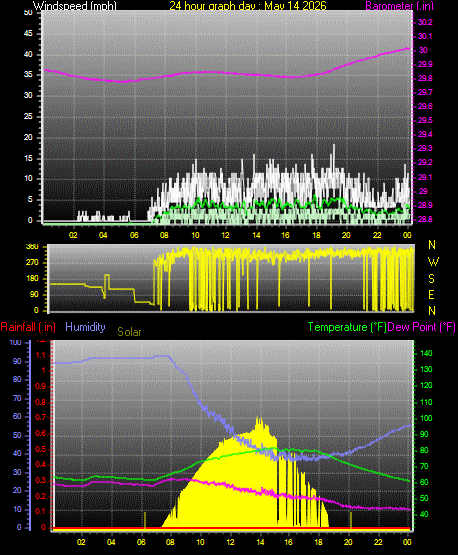This screenshot has width=458, height=555.
Task: Click the "Humidity" legend label
Action: coord(85,327)
